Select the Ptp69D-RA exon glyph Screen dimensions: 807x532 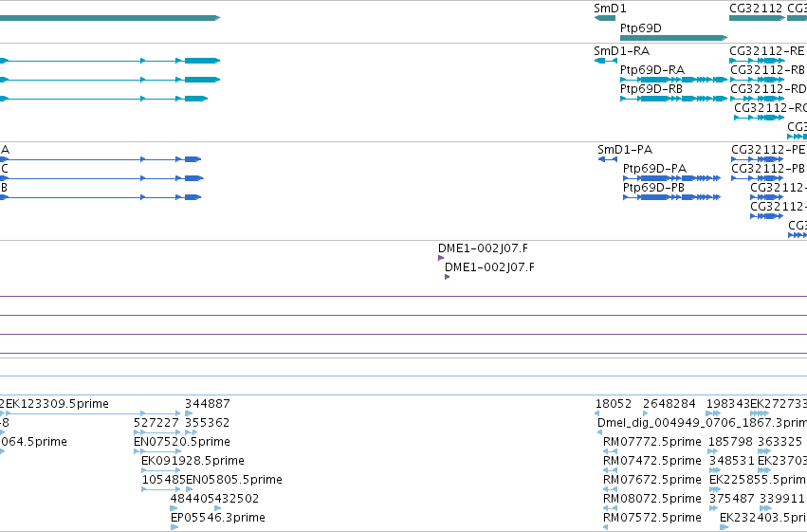pos(673,80)
